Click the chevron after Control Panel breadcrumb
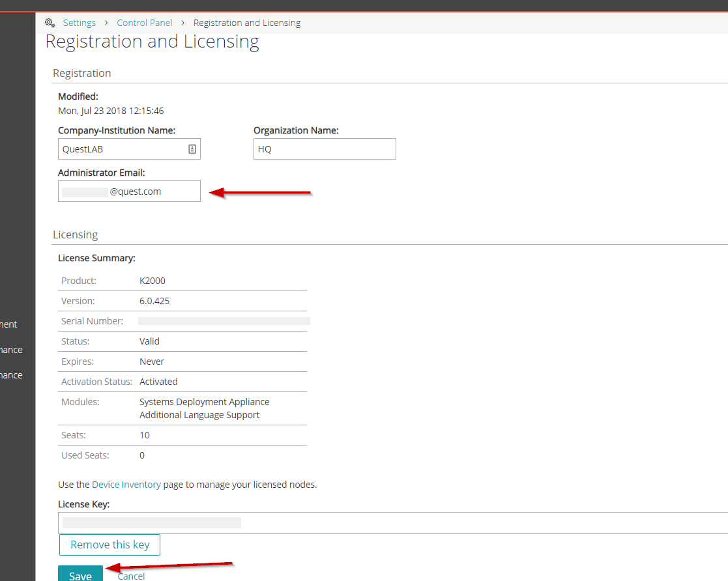 click(183, 23)
